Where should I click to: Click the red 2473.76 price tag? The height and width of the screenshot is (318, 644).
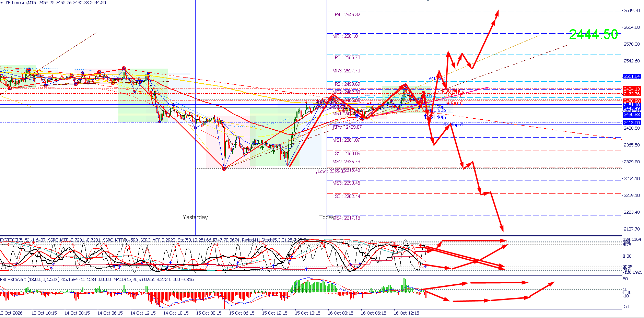(632, 94)
